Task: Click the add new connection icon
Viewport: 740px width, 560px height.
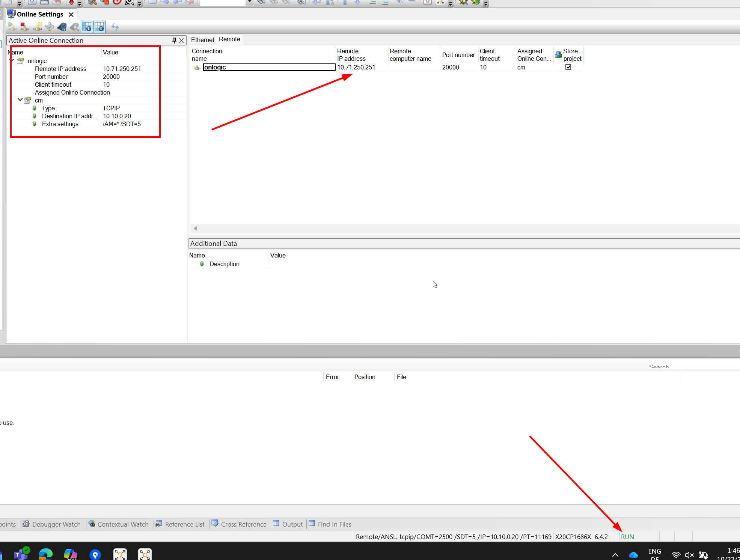Action: (37, 27)
